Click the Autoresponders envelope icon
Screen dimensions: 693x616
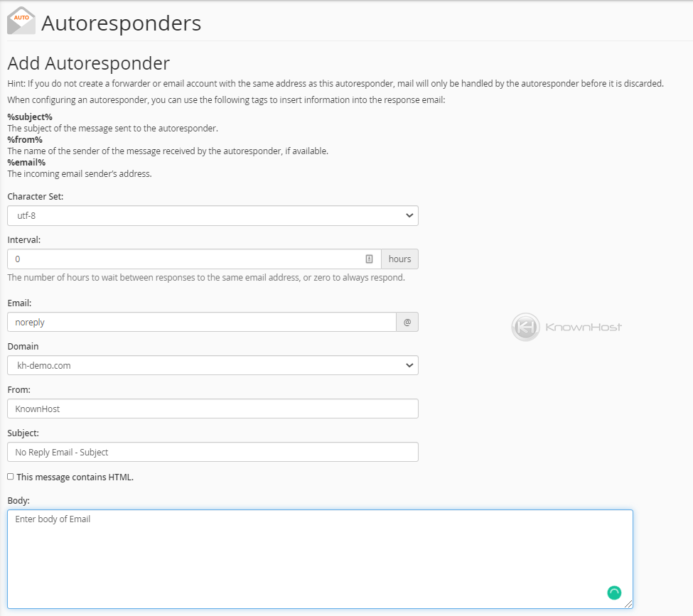(21, 21)
